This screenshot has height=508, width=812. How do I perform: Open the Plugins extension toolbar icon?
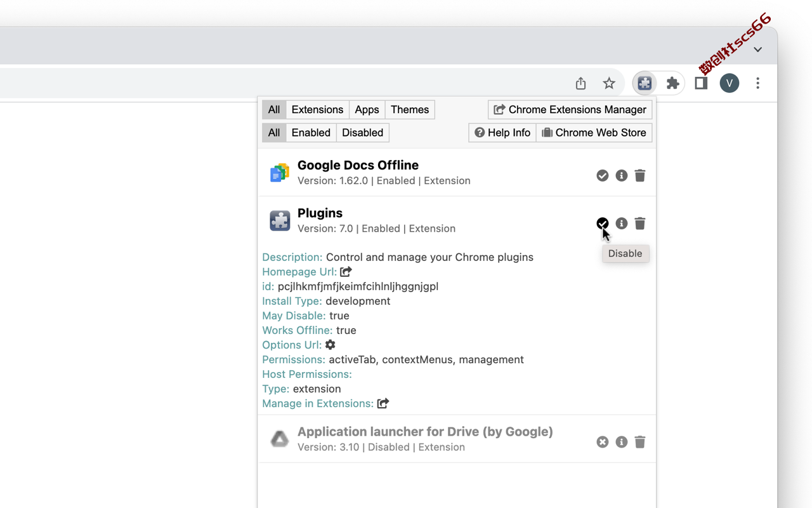coord(645,83)
